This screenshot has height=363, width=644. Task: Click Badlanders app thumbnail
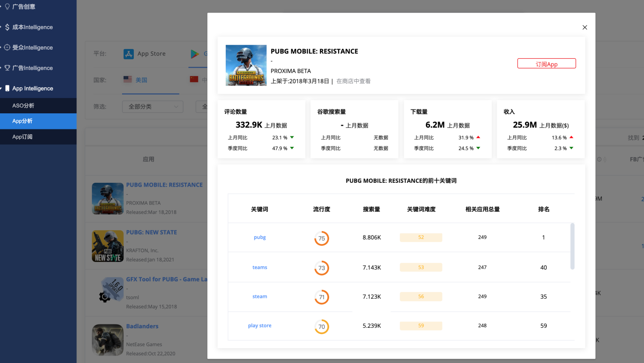tap(108, 340)
